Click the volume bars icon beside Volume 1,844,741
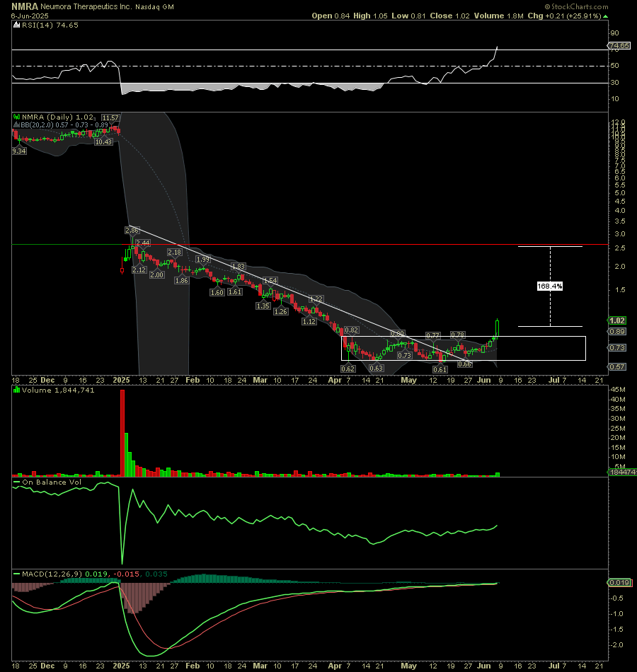637x672 pixels. coord(17,390)
